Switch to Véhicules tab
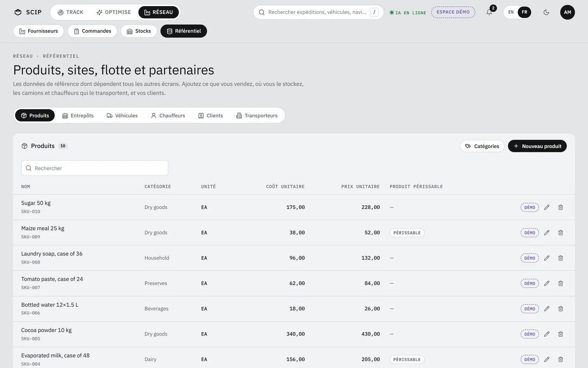This screenshot has width=588, height=368. click(122, 116)
